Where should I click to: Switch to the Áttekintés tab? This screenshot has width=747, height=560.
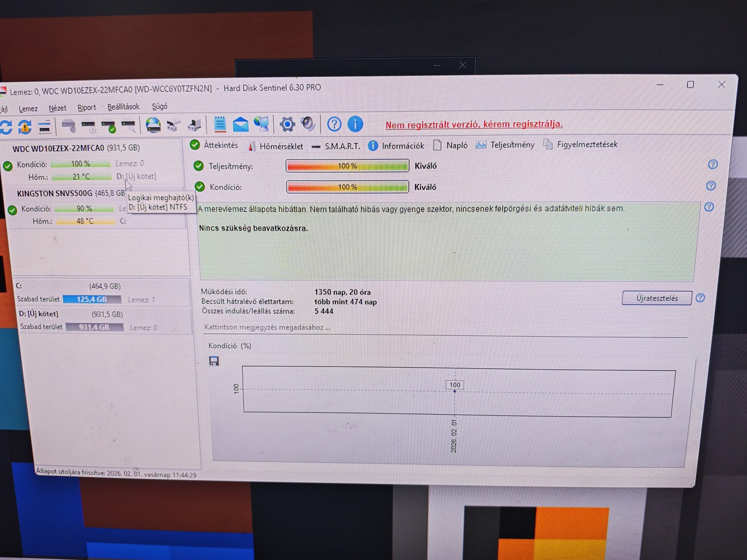[x=214, y=145]
